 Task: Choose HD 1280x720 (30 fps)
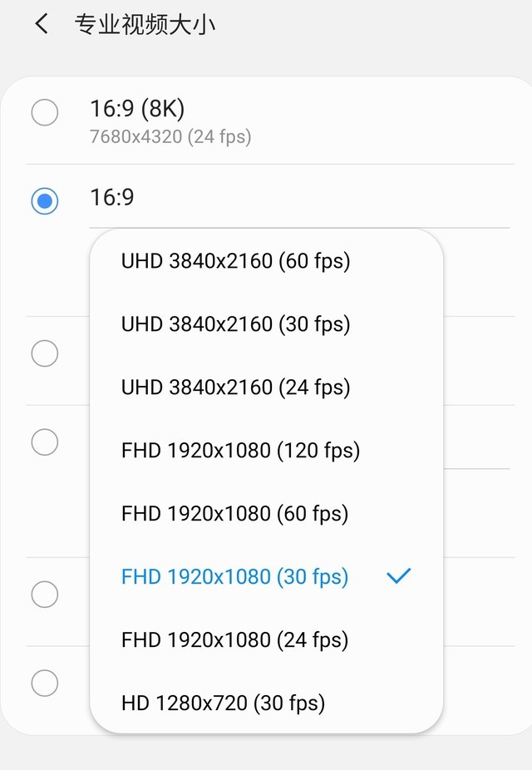coord(223,703)
